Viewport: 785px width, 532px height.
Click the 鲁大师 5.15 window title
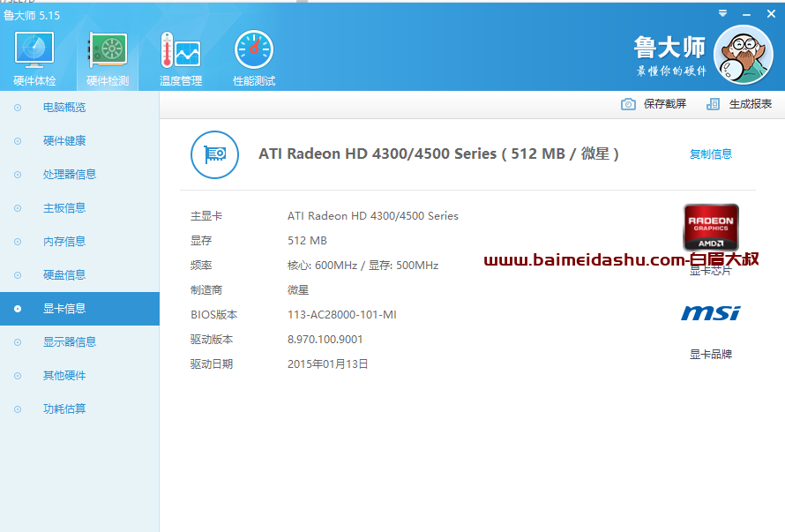32,16
